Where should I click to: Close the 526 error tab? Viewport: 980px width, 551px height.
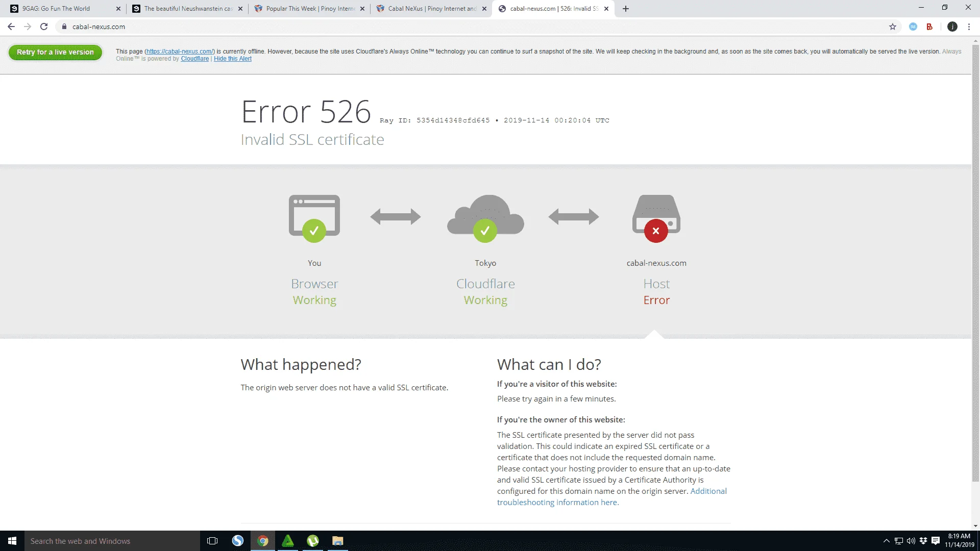click(606, 9)
